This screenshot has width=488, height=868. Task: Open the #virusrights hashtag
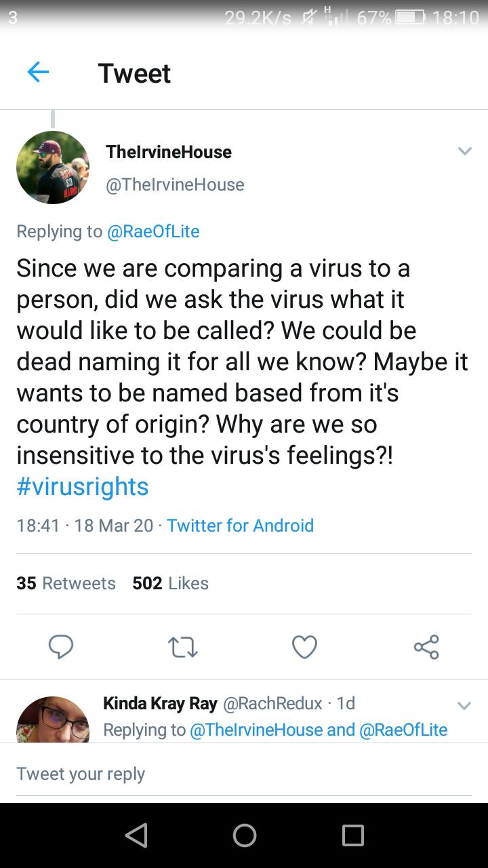(83, 486)
